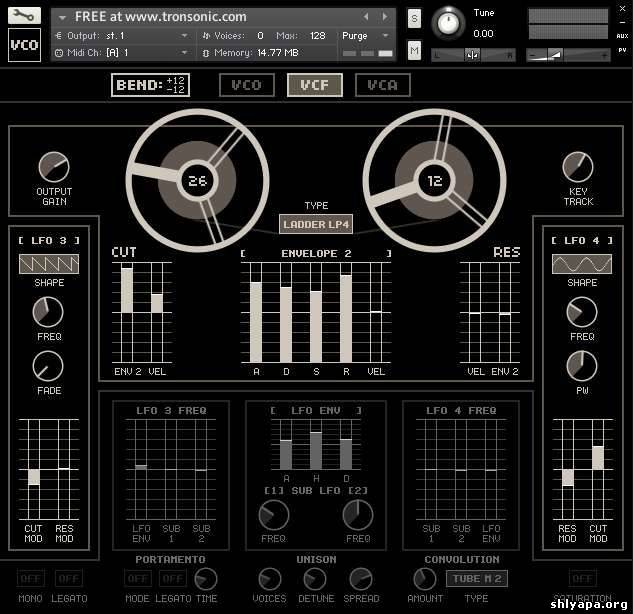Click the LFO 3 Fade knob
Screen dimensions: 633x614
(x=48, y=367)
